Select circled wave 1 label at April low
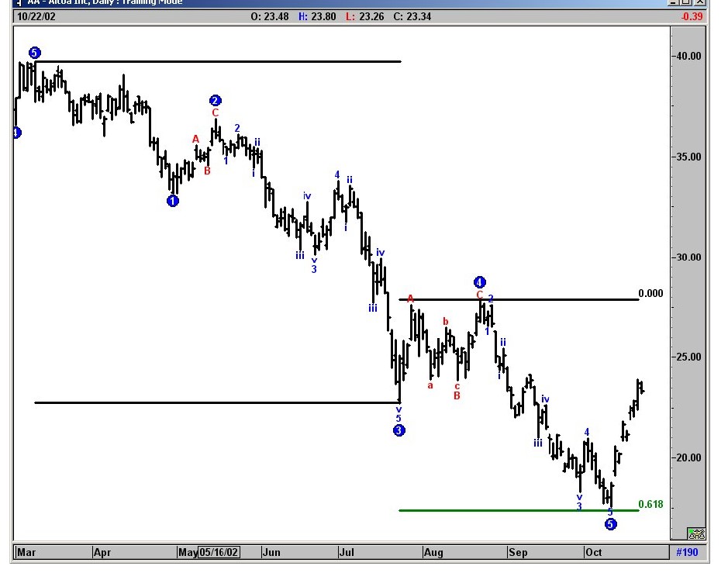728x573 pixels. 172,201
